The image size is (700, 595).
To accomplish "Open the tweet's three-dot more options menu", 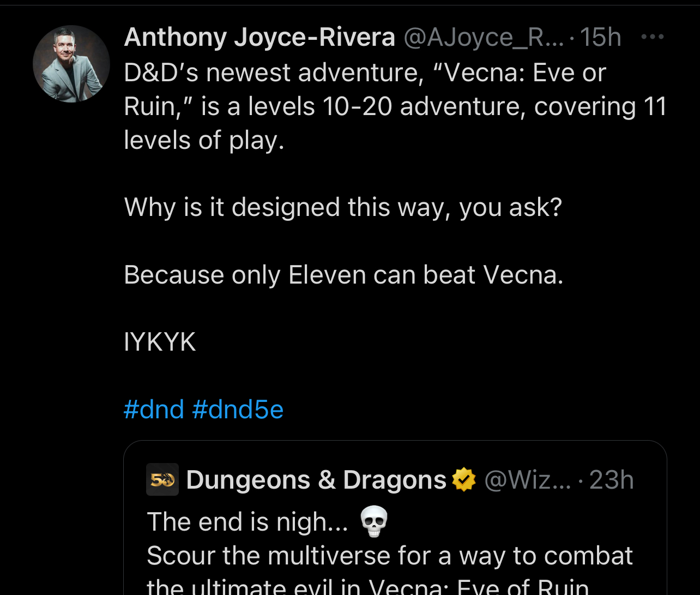I will coord(653,37).
